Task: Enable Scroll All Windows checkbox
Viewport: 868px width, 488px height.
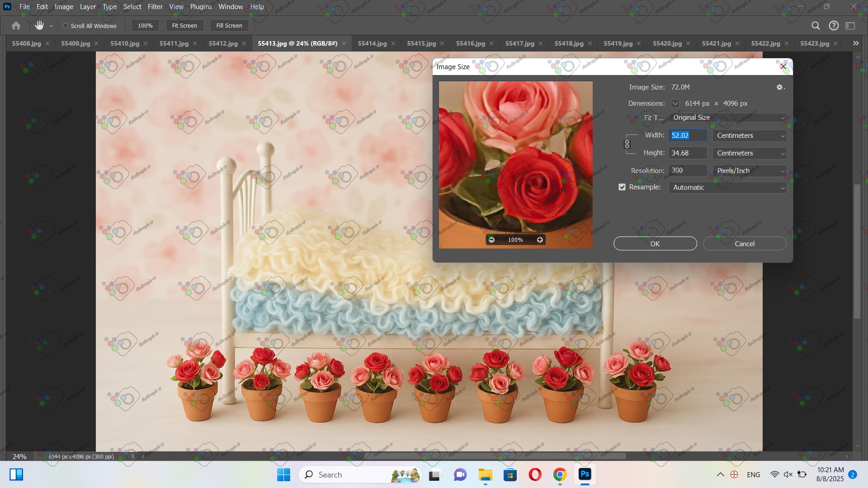Action: (x=66, y=26)
